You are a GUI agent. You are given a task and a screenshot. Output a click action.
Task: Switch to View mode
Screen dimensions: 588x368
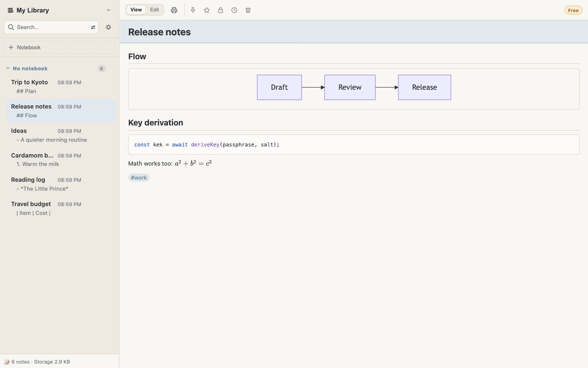pyautogui.click(x=136, y=10)
